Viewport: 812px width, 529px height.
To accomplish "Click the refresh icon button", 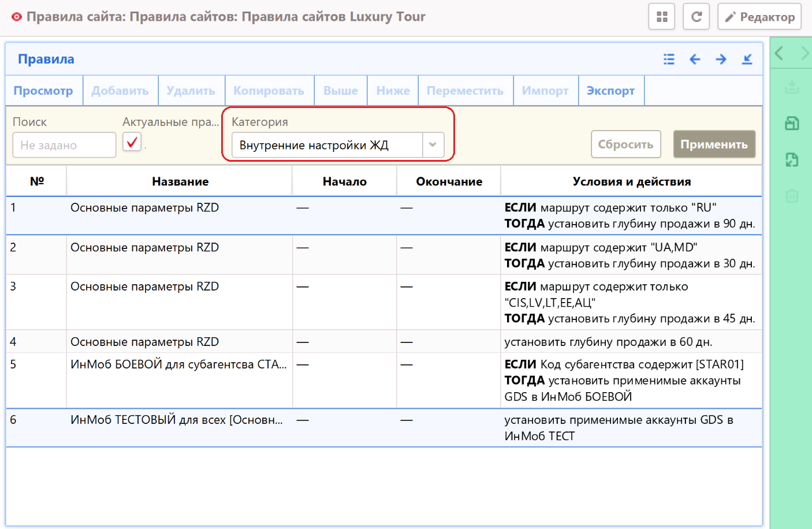I will coord(696,17).
